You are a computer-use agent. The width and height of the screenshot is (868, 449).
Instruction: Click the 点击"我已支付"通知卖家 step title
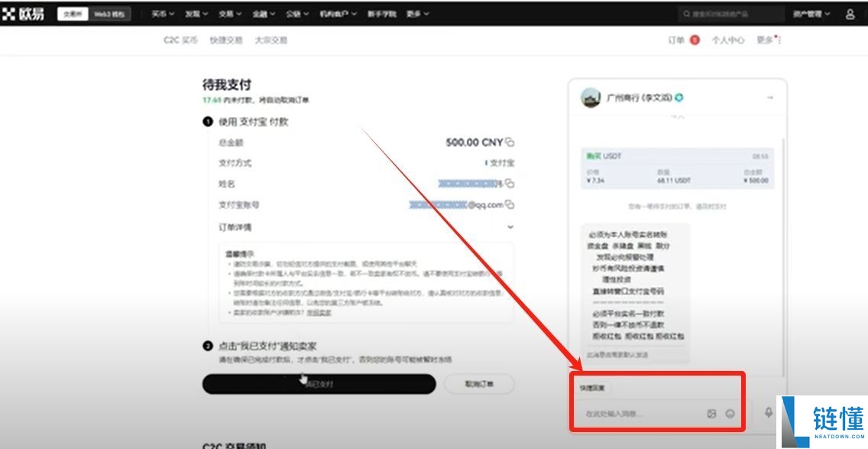click(267, 346)
